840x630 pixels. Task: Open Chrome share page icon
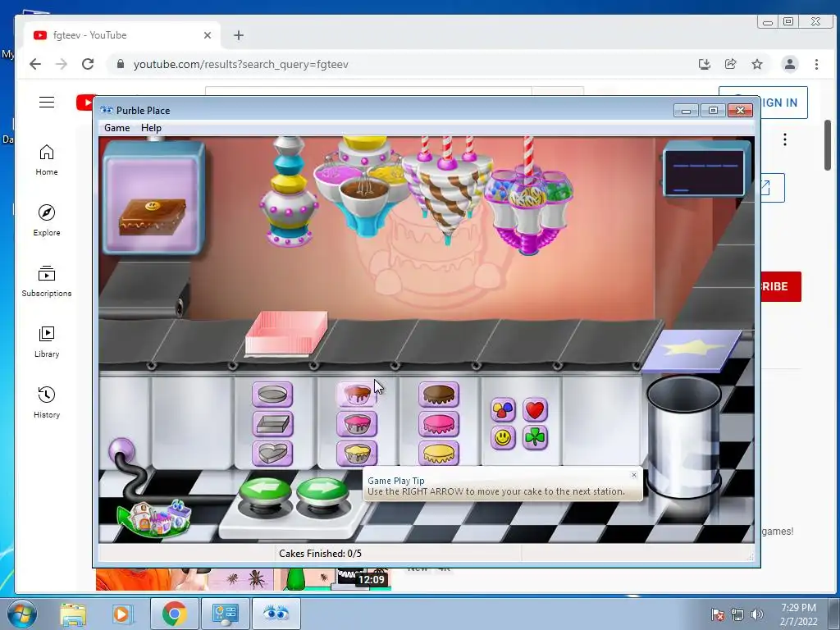tap(730, 64)
